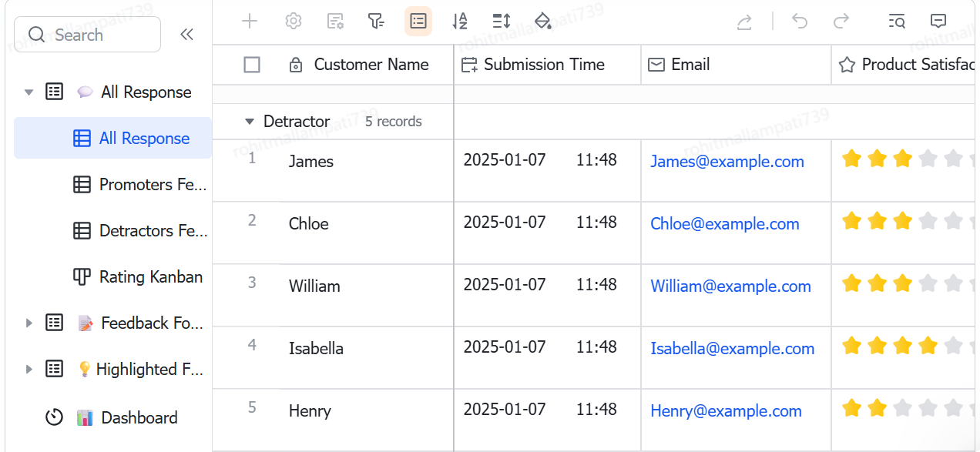Toggle the highlighted group-by icon
The image size is (980, 452).
[418, 22]
